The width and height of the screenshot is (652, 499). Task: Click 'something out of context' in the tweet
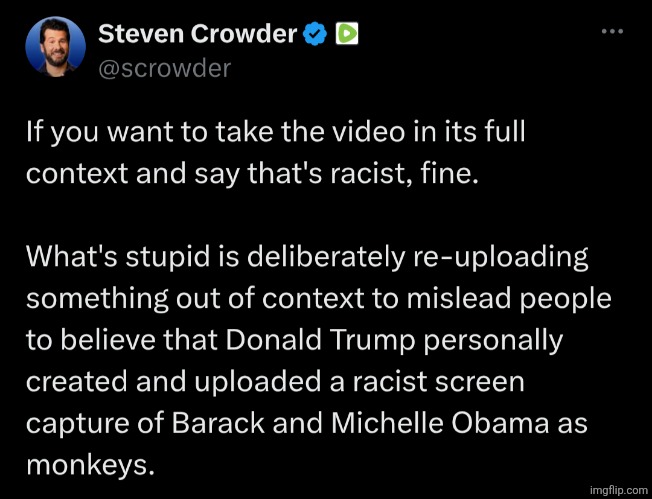[x=195, y=298]
